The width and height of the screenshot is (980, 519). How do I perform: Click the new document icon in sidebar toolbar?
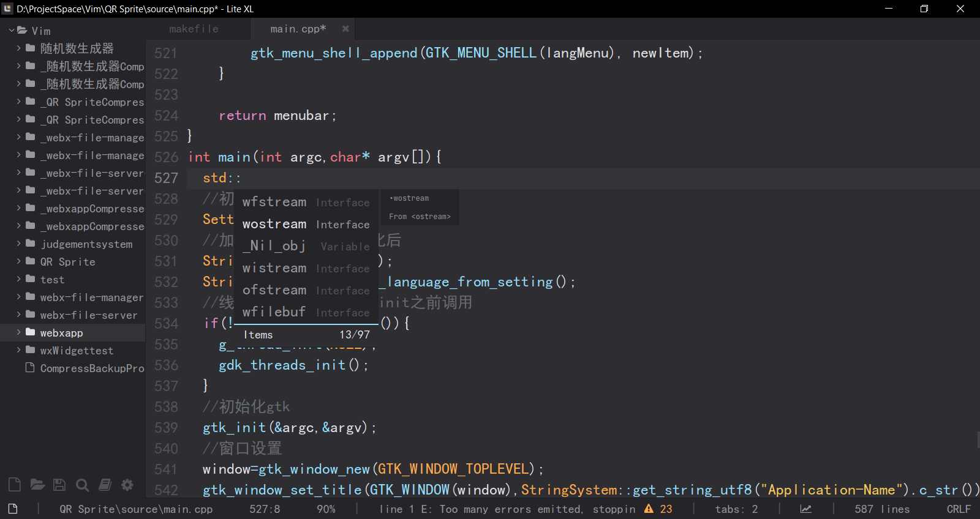(x=15, y=485)
